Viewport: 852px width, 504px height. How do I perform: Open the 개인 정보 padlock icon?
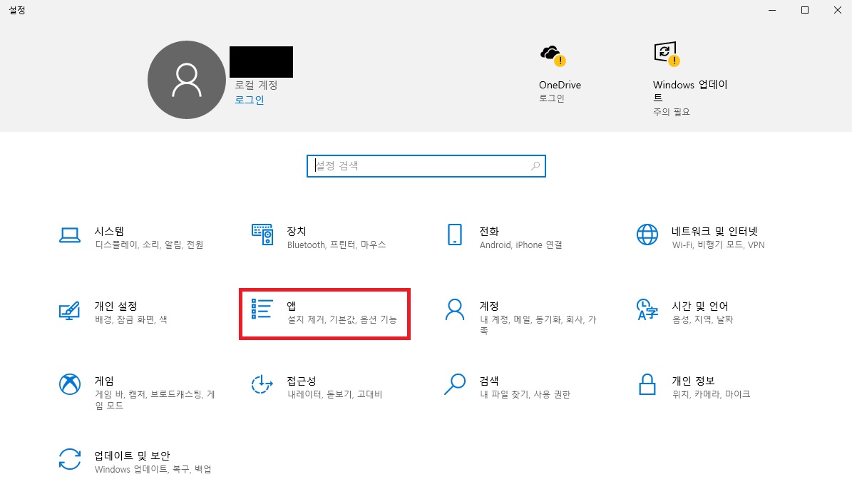[x=647, y=384]
